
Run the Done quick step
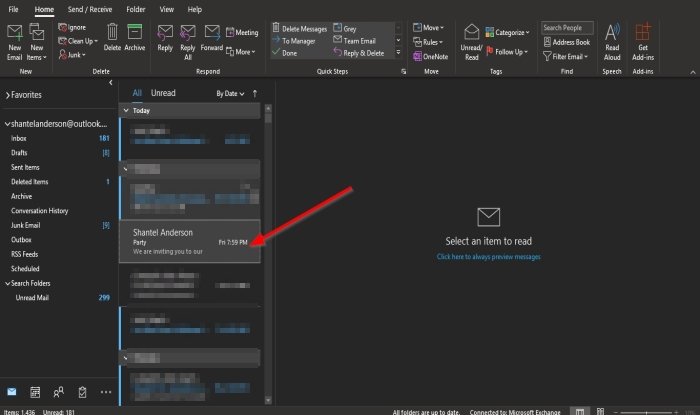click(x=285, y=53)
